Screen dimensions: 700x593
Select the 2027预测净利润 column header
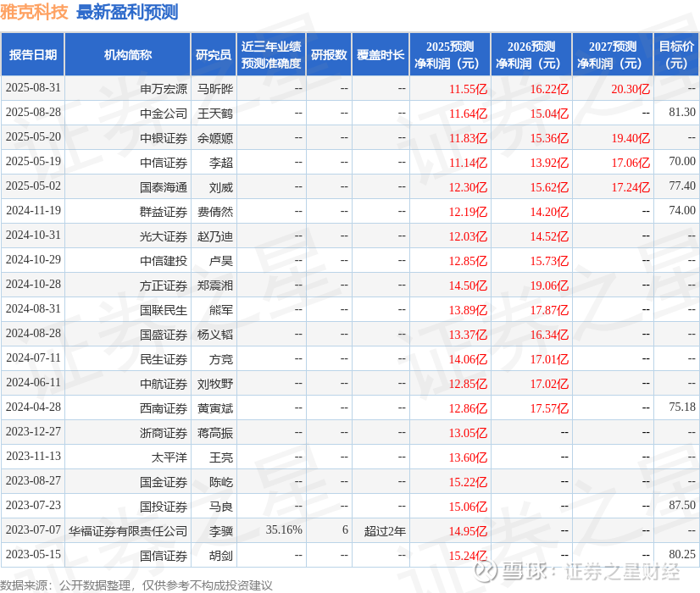coord(613,54)
